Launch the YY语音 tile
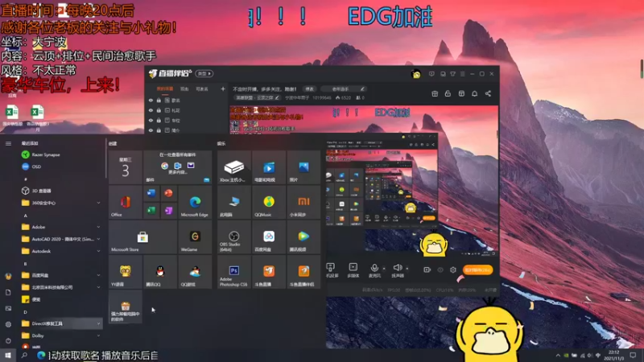The width and height of the screenshot is (644, 362). (126, 271)
